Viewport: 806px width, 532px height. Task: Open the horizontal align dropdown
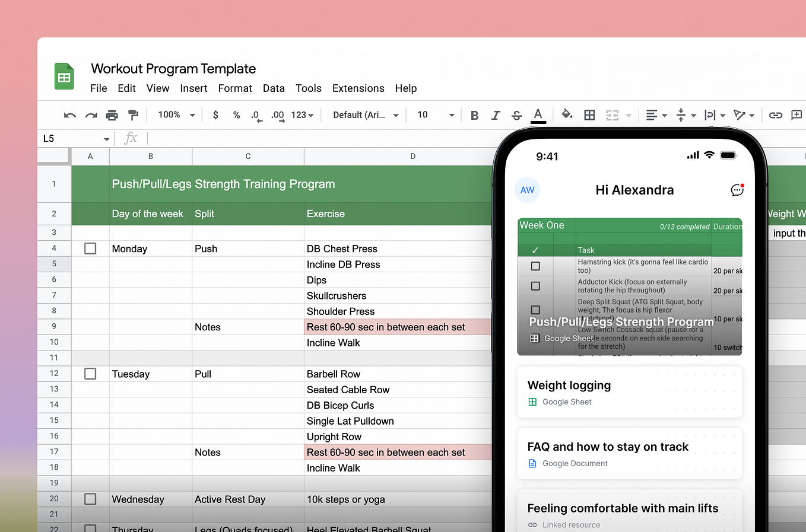(656, 115)
